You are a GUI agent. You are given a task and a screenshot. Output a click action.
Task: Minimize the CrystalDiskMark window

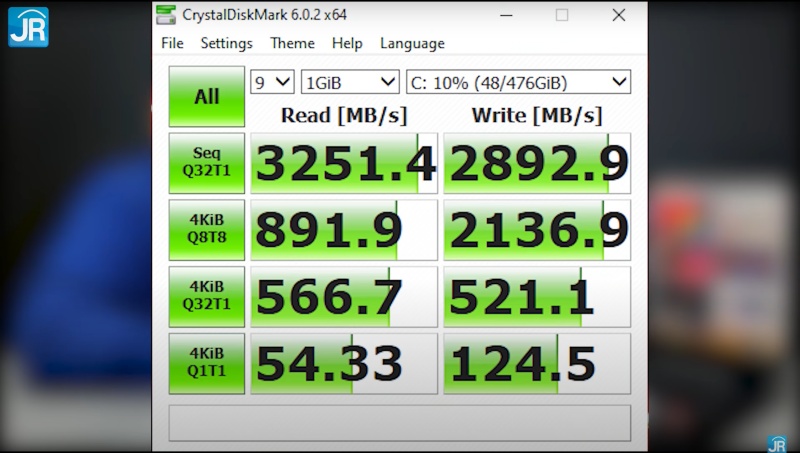coord(506,15)
